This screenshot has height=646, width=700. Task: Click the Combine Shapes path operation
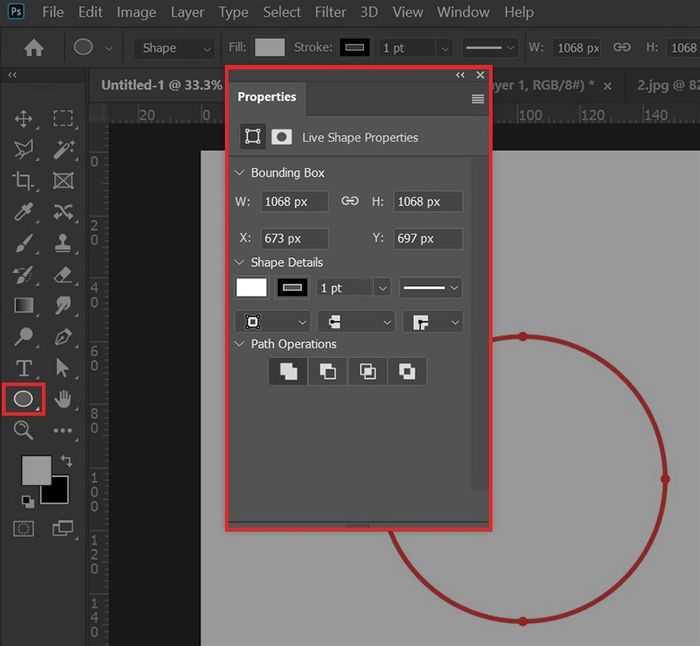(288, 371)
